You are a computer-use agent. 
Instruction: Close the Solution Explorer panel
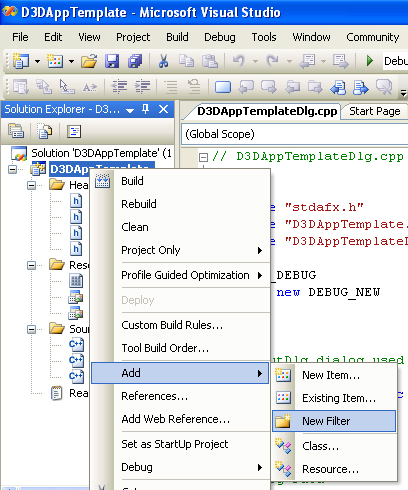(163, 109)
